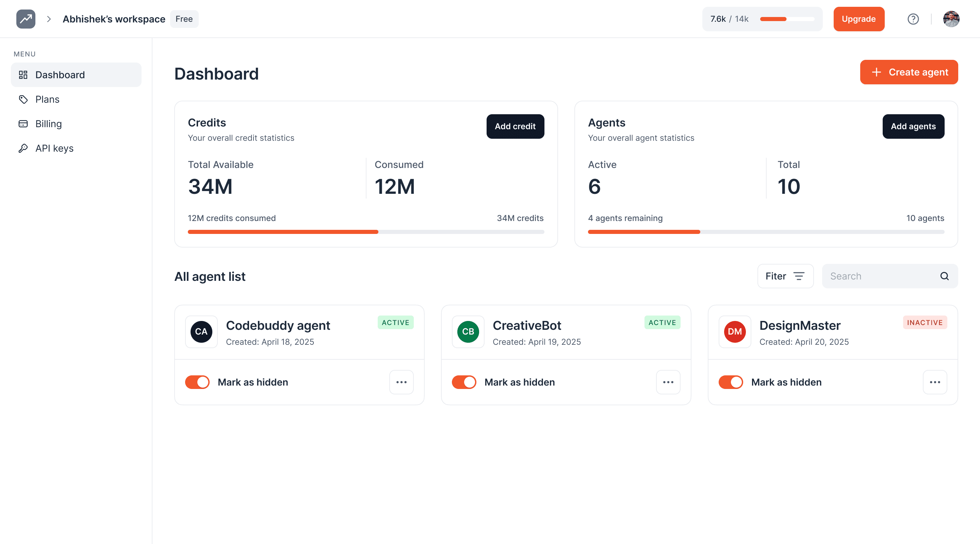The height and width of the screenshot is (544, 980).
Task: Click the CA avatar of Codebuddy agent
Action: [x=201, y=331]
